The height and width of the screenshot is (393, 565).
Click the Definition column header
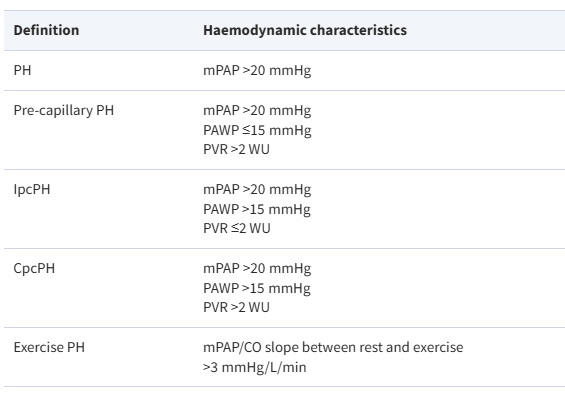pos(46,30)
